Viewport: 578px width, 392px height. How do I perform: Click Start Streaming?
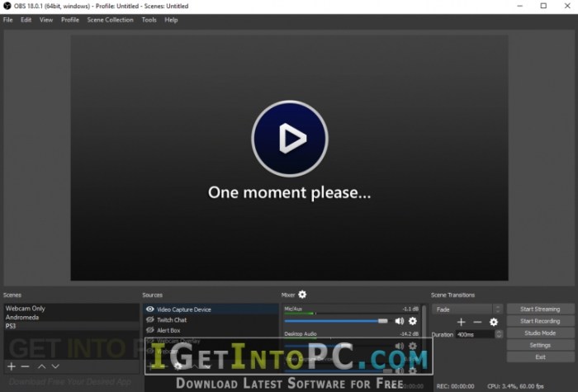[540, 309]
